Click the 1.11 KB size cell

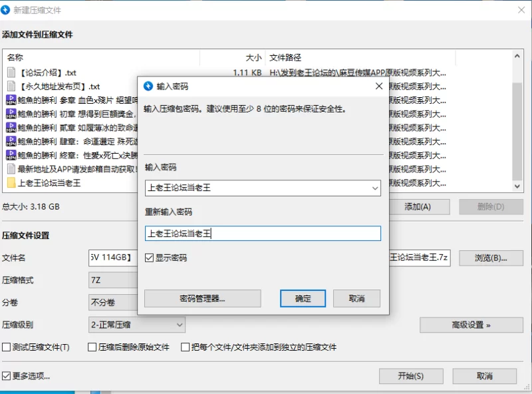[x=247, y=73]
